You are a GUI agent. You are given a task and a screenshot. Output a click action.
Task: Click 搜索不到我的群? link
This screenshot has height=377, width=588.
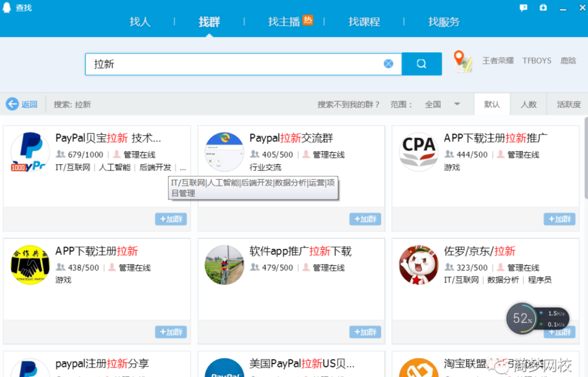(348, 104)
